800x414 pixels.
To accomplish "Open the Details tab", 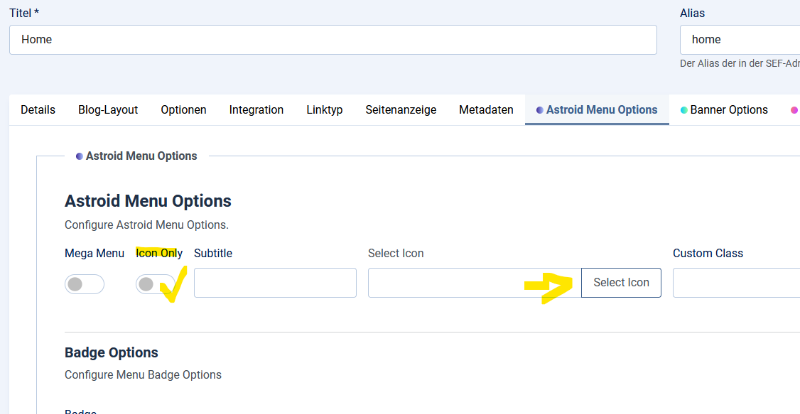I will click(x=38, y=110).
